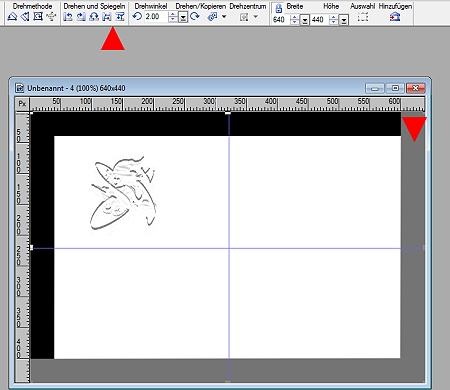The image size is (450, 390).
Task: Adjust the Breite spinner arrows
Action: [x=294, y=20]
